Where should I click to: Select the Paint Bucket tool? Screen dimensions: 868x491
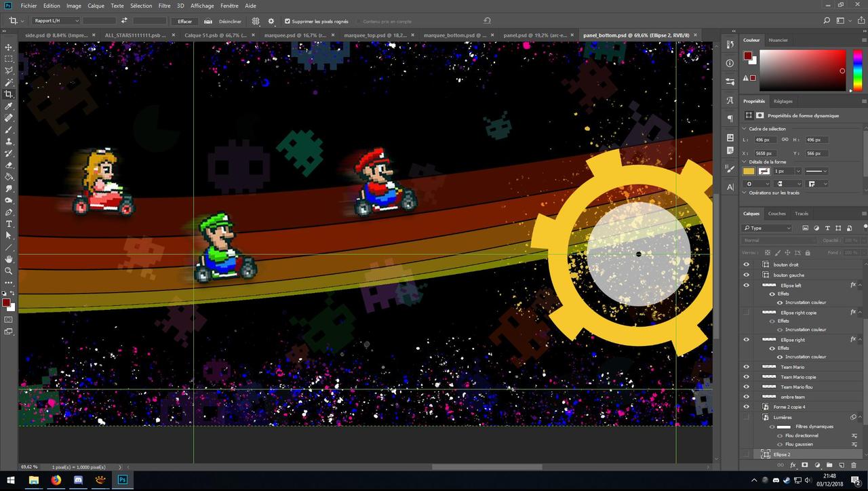click(9, 176)
